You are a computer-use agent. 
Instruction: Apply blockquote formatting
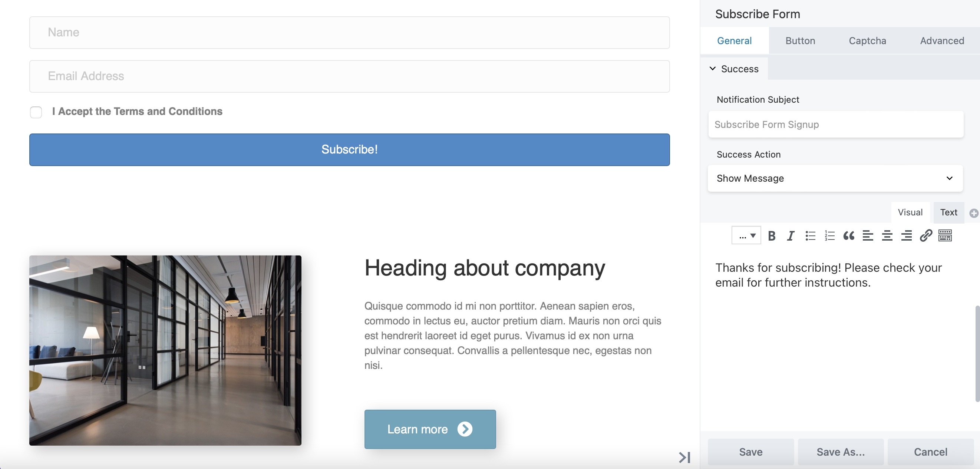click(849, 235)
